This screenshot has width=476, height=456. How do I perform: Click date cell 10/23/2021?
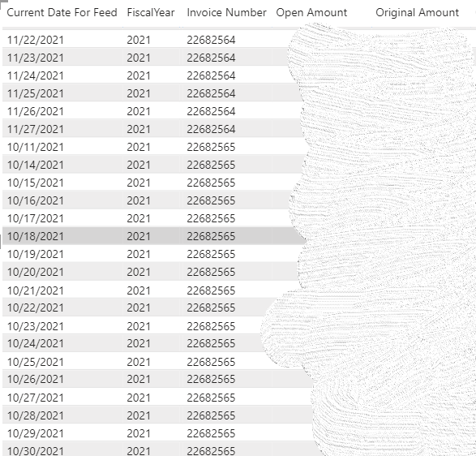pos(36,326)
